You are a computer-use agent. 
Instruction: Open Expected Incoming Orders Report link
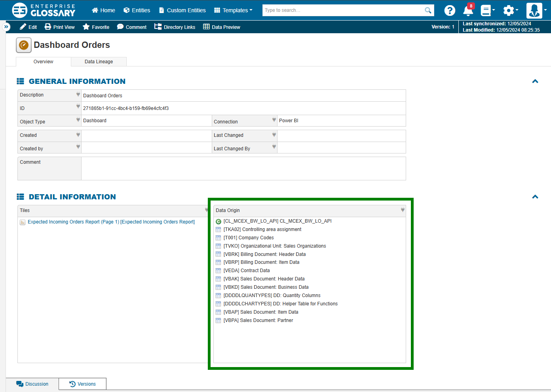point(111,222)
